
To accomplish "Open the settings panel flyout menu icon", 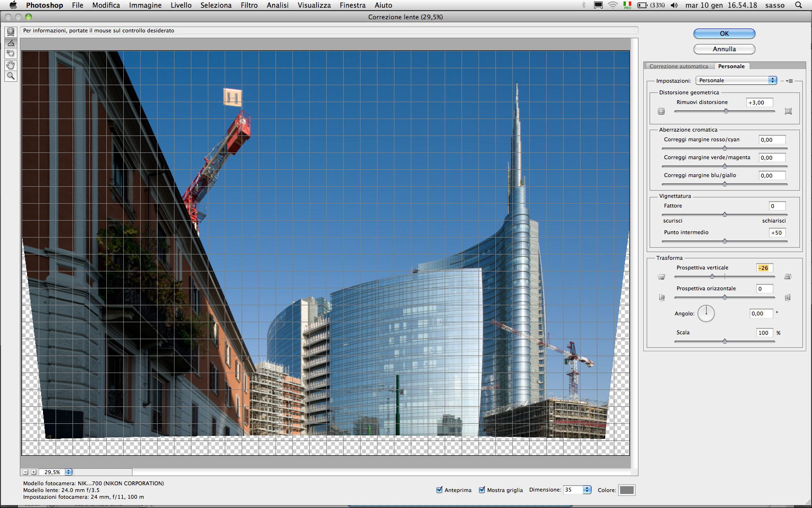I will [x=789, y=81].
